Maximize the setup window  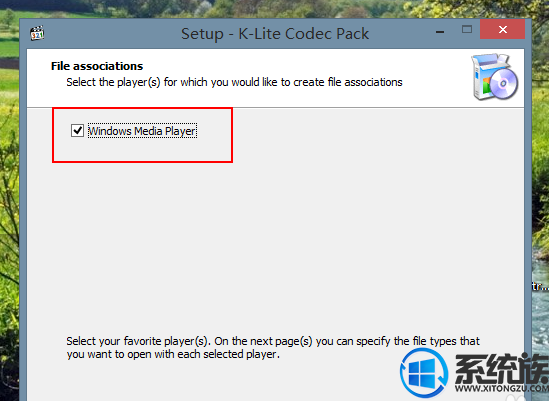(x=467, y=29)
